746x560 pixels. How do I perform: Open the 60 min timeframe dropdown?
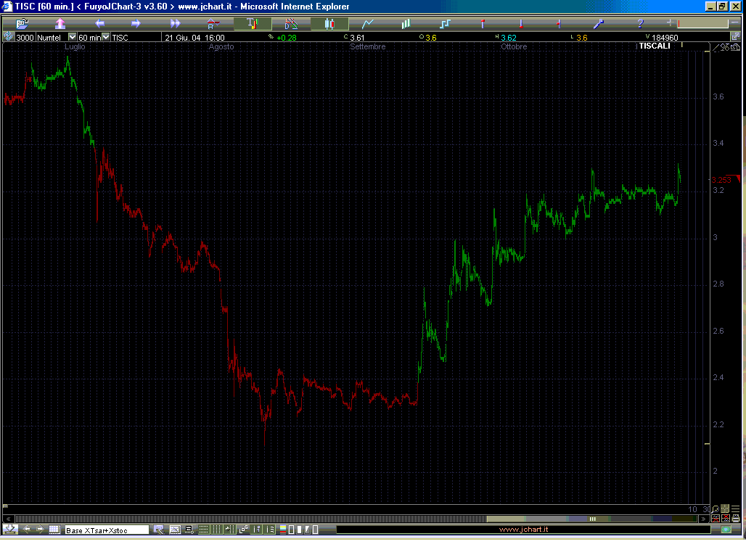(106, 37)
